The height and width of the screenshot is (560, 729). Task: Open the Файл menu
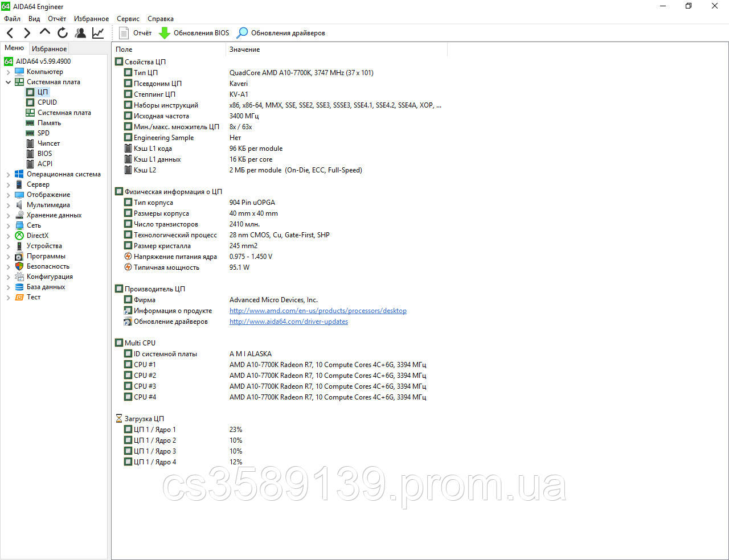(12, 19)
